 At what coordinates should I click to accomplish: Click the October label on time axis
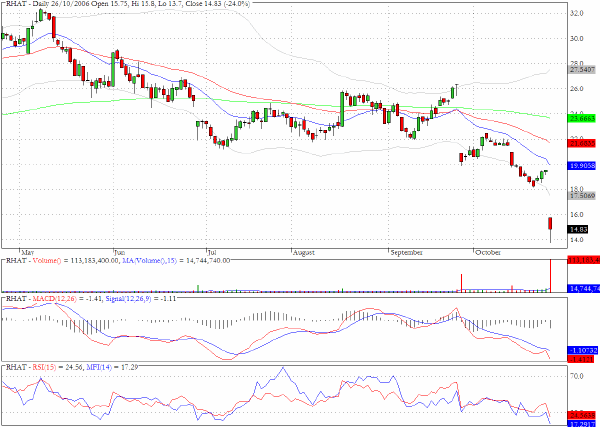pyautogui.click(x=488, y=253)
